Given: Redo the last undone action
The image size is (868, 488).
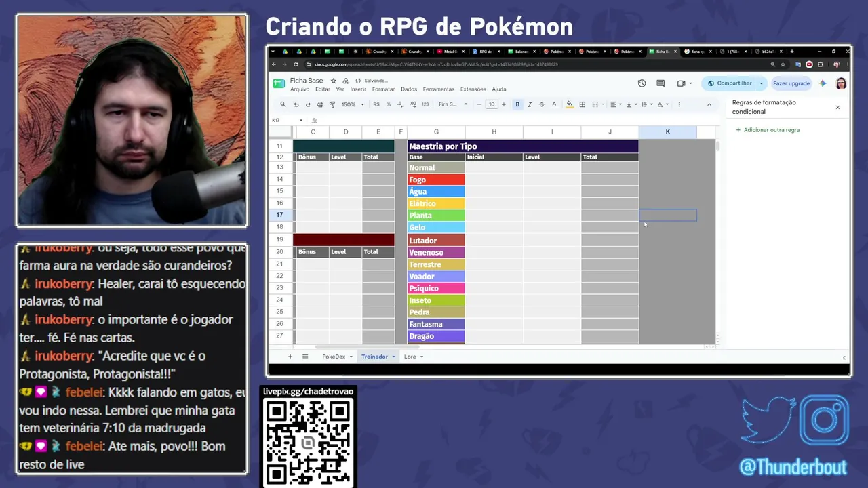Looking at the screenshot, I should (x=308, y=104).
